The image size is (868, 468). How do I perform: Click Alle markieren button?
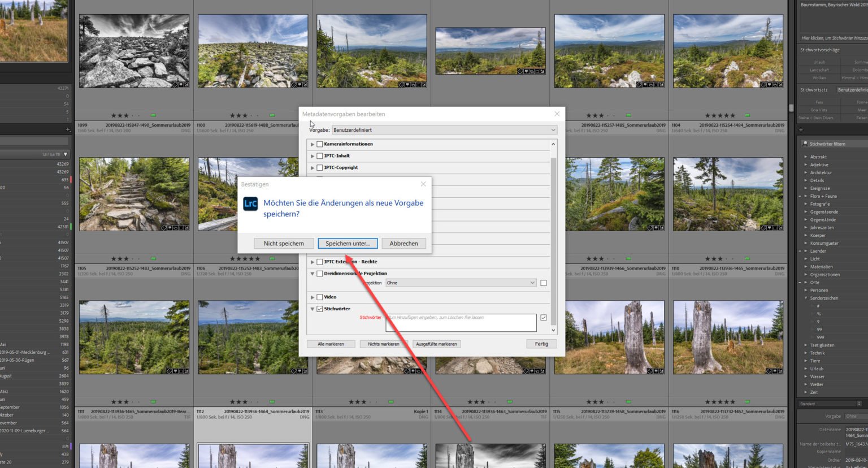(331, 344)
